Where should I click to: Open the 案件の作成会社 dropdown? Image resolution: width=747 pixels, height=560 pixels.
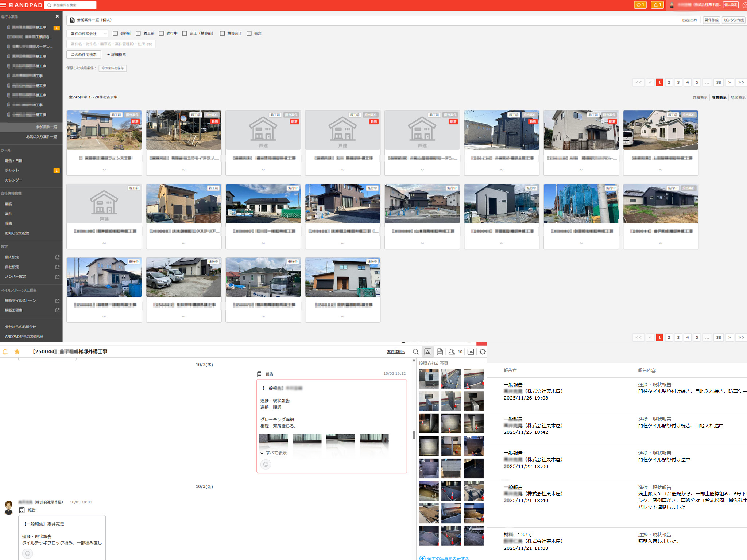87,34
